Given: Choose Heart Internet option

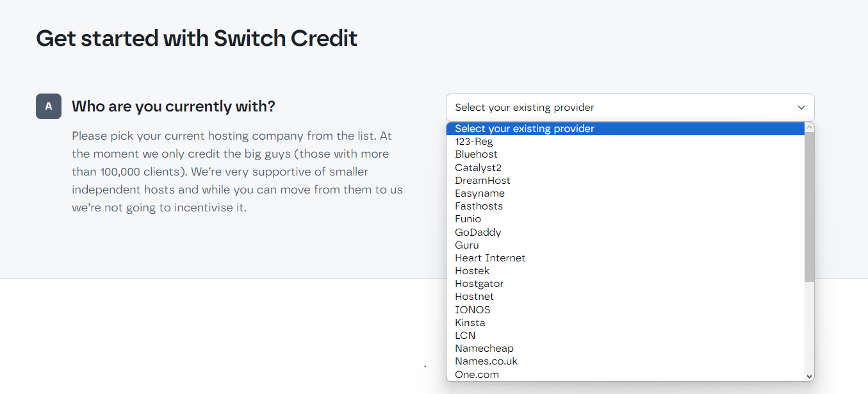Looking at the screenshot, I should click(625, 258).
